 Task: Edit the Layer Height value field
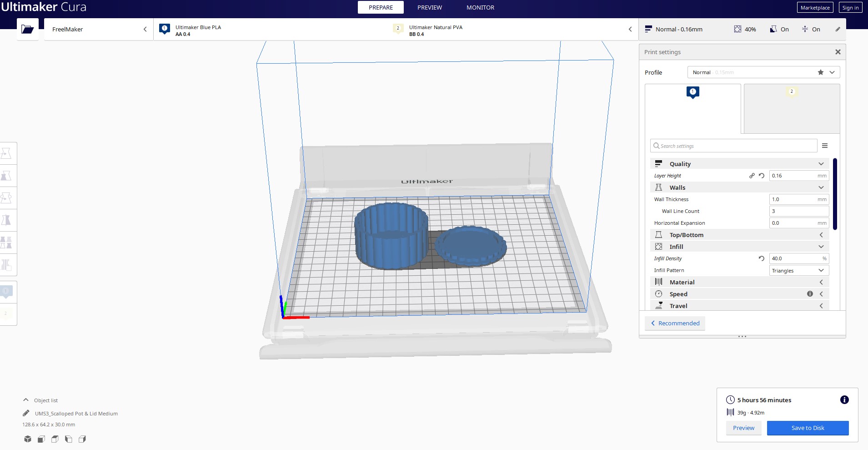[799, 176]
